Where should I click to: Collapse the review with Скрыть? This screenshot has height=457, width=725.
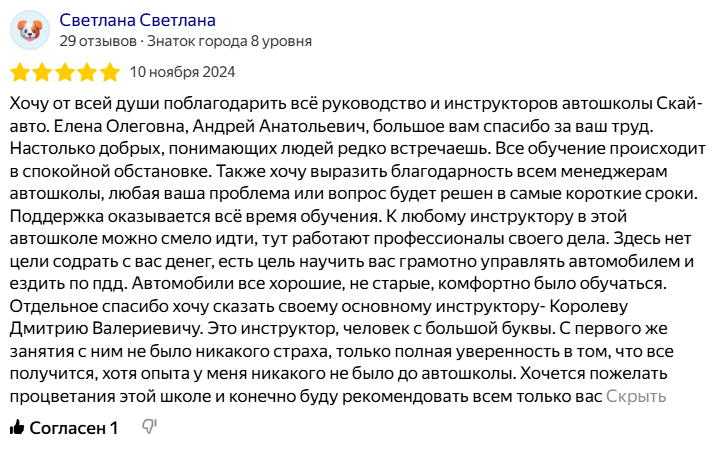pyautogui.click(x=636, y=395)
